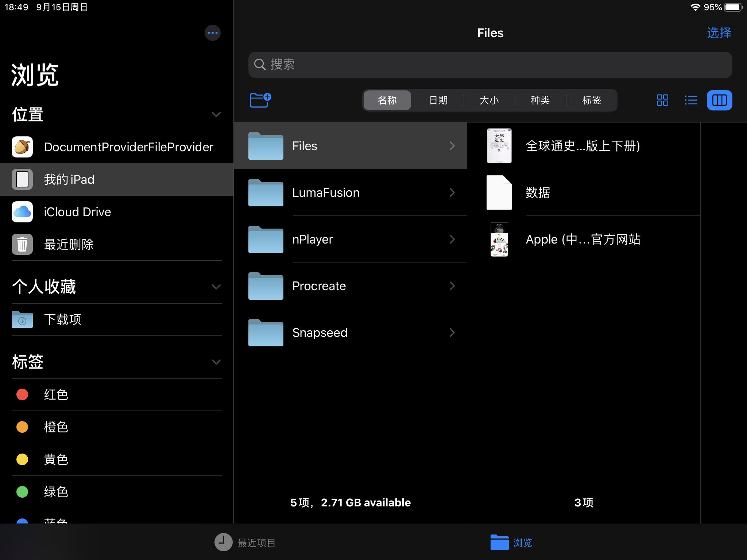Switch to grid view
This screenshot has width=747, height=560.
[x=662, y=100]
